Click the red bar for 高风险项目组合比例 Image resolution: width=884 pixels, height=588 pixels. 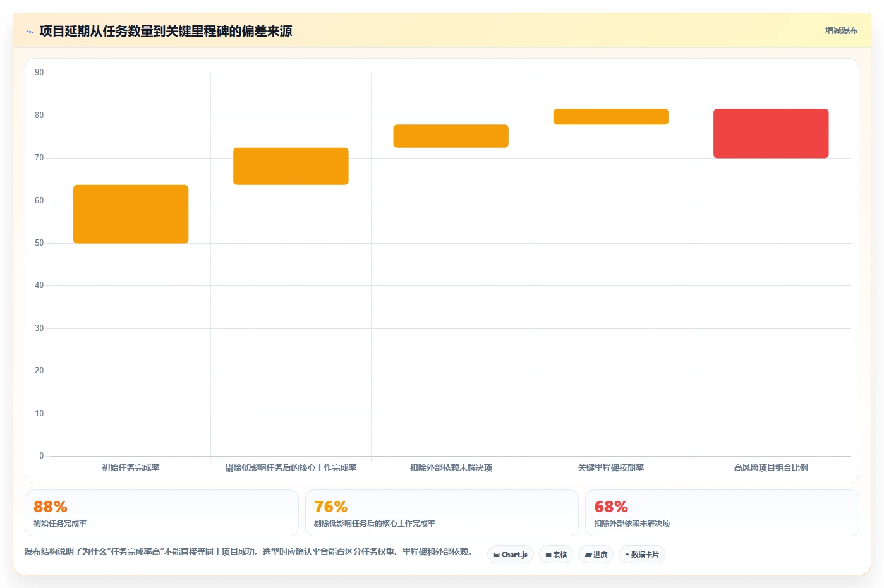(771, 133)
